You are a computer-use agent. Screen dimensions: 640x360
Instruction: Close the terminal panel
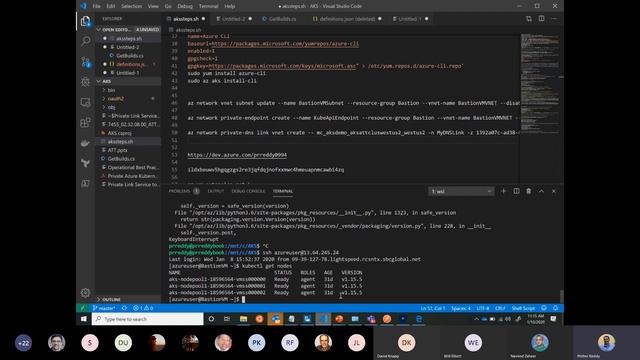coord(554,191)
